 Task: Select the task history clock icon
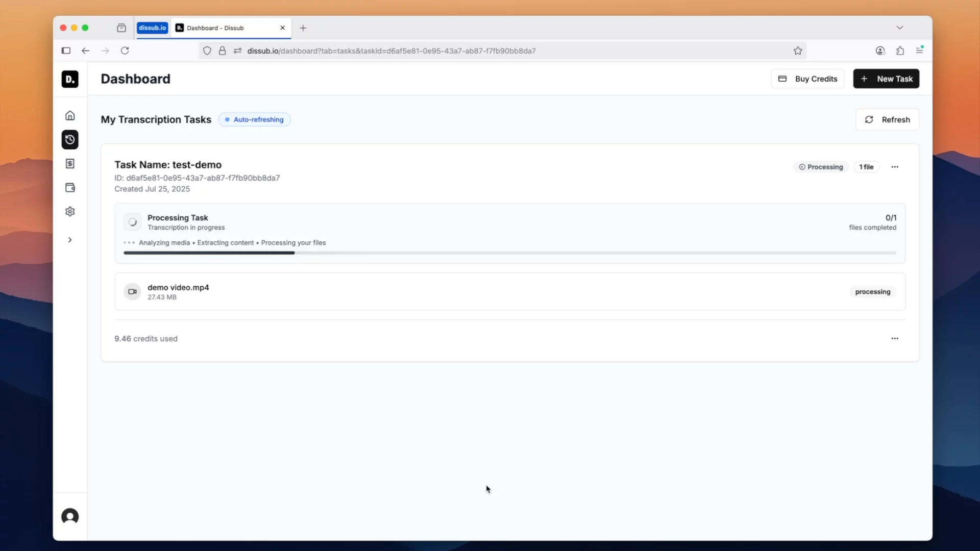[x=70, y=140]
